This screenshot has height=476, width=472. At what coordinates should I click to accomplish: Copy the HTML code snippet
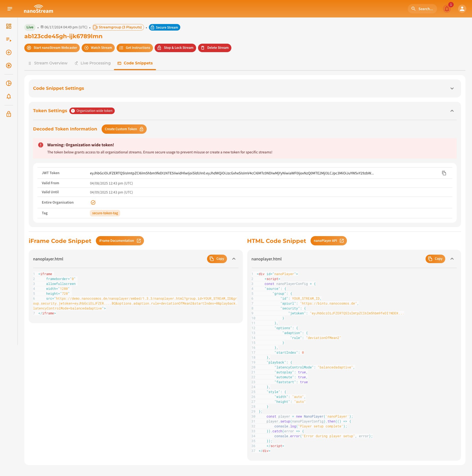(x=435, y=259)
